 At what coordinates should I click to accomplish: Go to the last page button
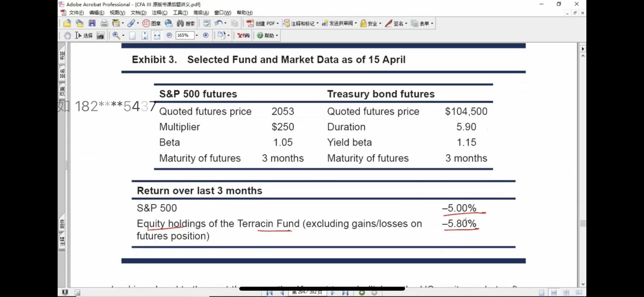pyautogui.click(x=345, y=293)
